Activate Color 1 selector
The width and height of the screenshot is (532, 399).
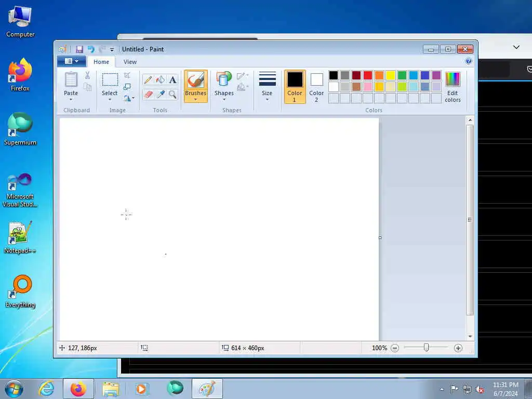(x=295, y=87)
